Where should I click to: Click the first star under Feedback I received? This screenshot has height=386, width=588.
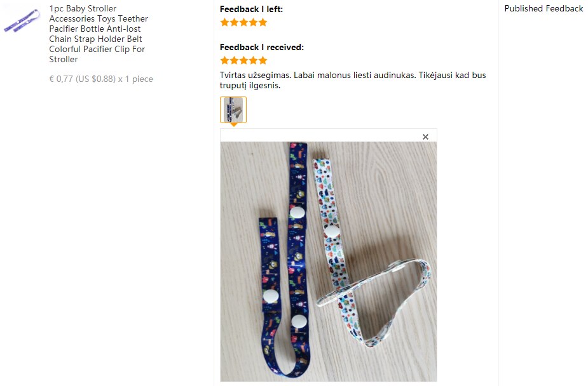224,60
